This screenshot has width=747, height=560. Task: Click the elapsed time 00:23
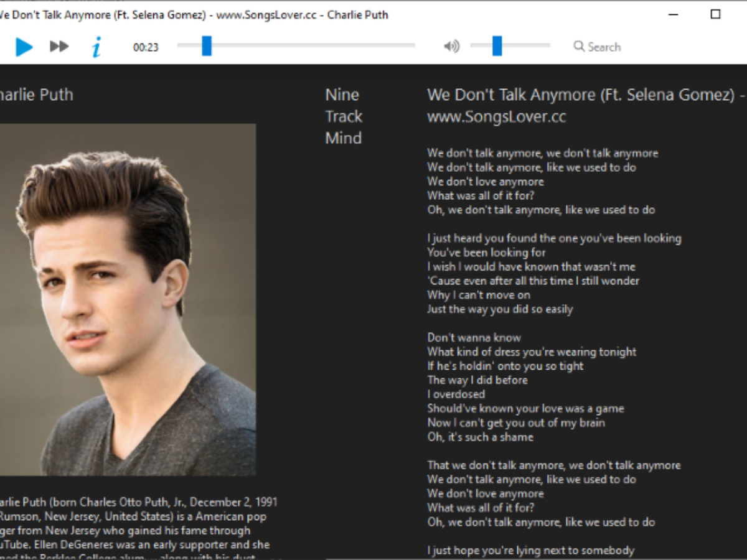click(146, 47)
